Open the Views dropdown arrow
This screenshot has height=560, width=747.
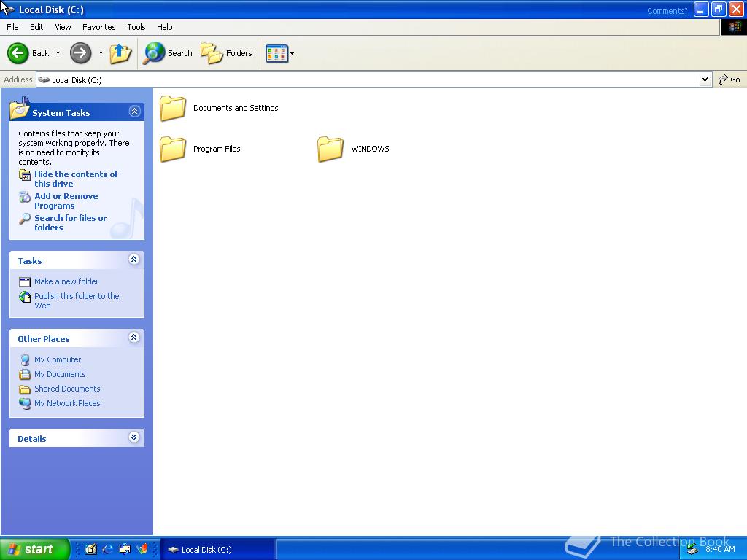click(x=292, y=53)
